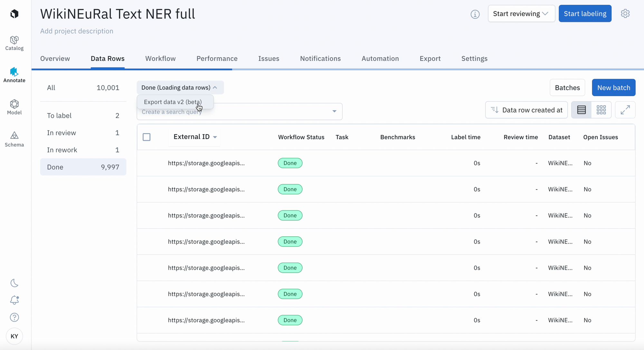
Task: Switch to the Workflow tab
Action: 160,59
